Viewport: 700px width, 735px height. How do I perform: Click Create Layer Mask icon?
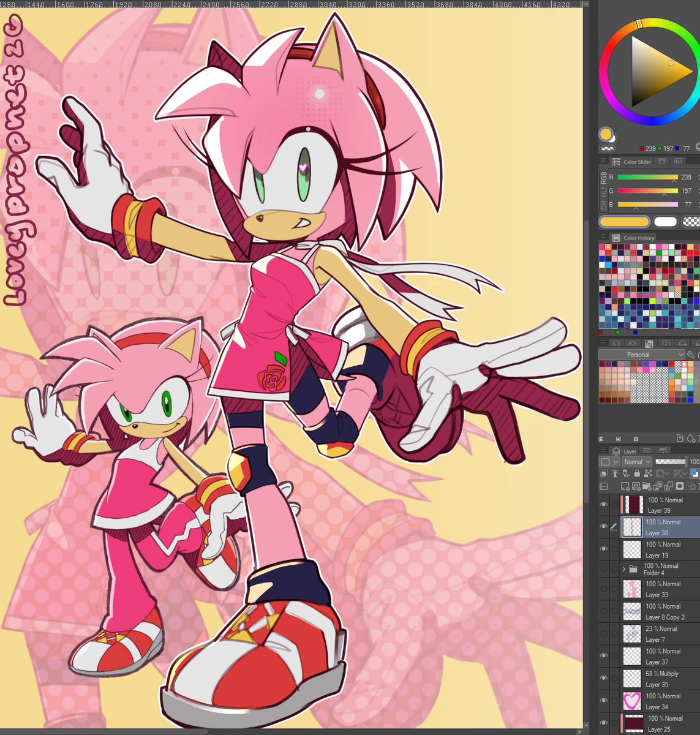(680, 486)
